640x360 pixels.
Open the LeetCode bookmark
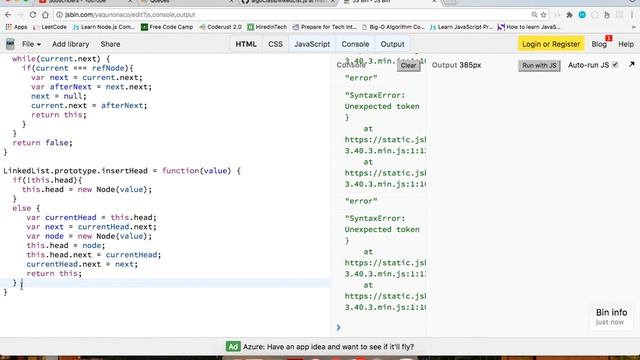[50, 27]
